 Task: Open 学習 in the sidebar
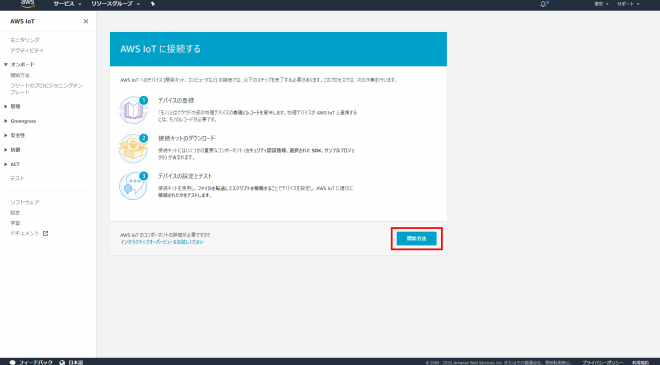[15, 223]
